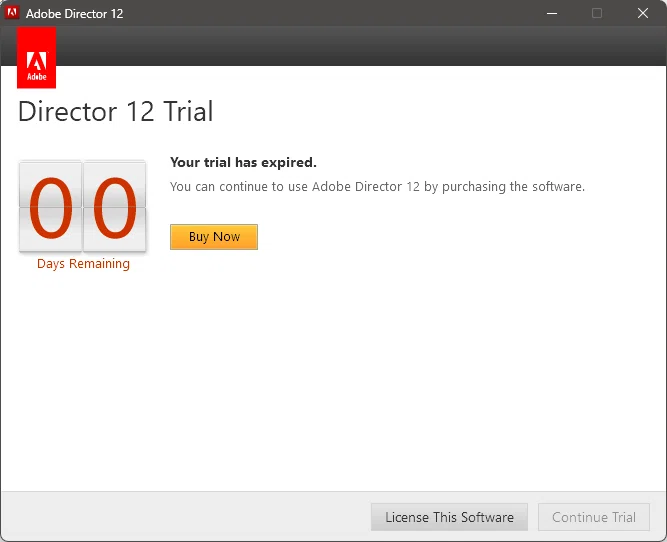Close the Adobe Director 12 dialog

(x=643, y=13)
